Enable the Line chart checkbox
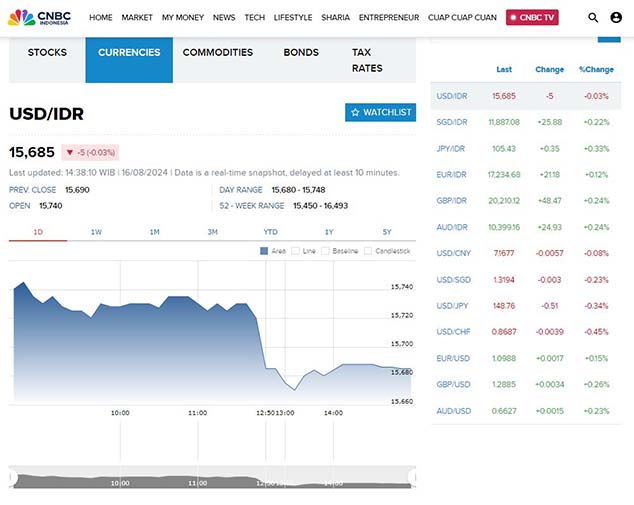 [295, 251]
